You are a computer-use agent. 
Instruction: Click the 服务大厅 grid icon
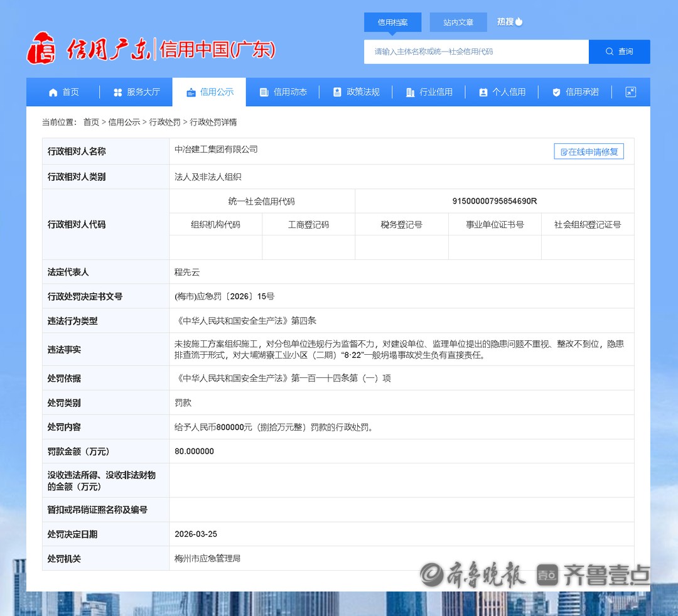(117, 92)
